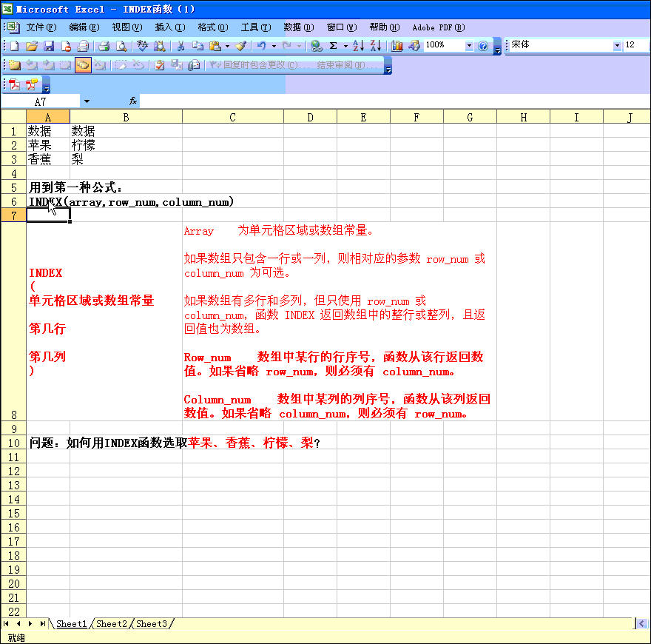Open the 数据 menu
The width and height of the screenshot is (651, 644).
coord(298,27)
